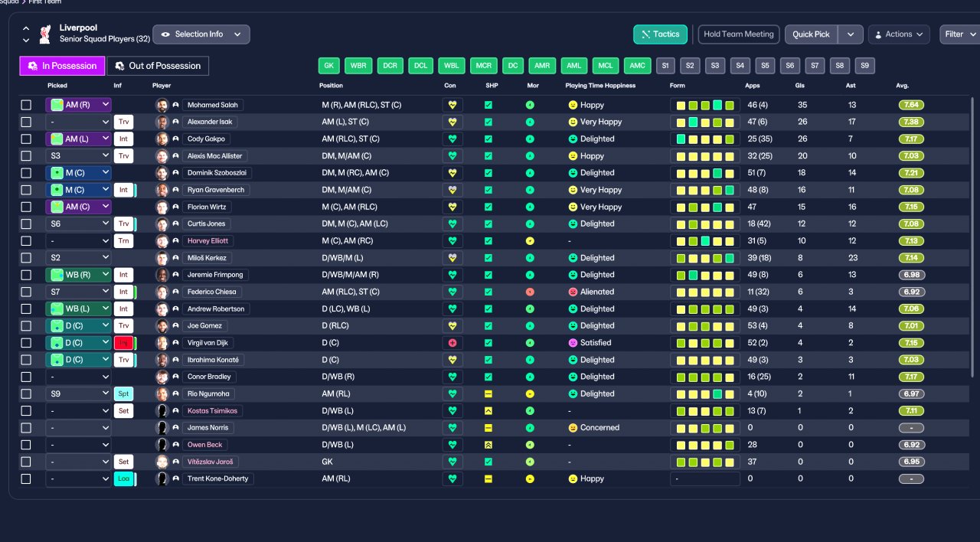Click the Tactics button
Image resolution: width=980 pixels, height=542 pixels.
[660, 34]
